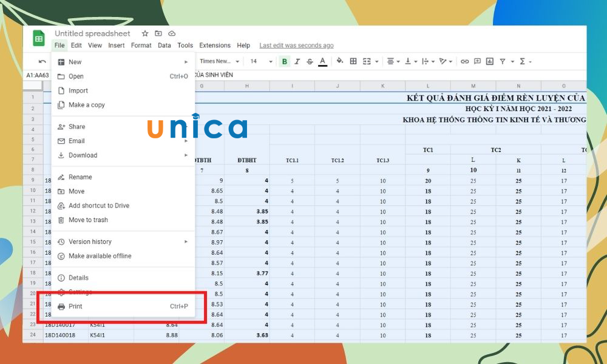Choose Make a copy
Image resolution: width=607 pixels, height=364 pixels.
coord(123,105)
